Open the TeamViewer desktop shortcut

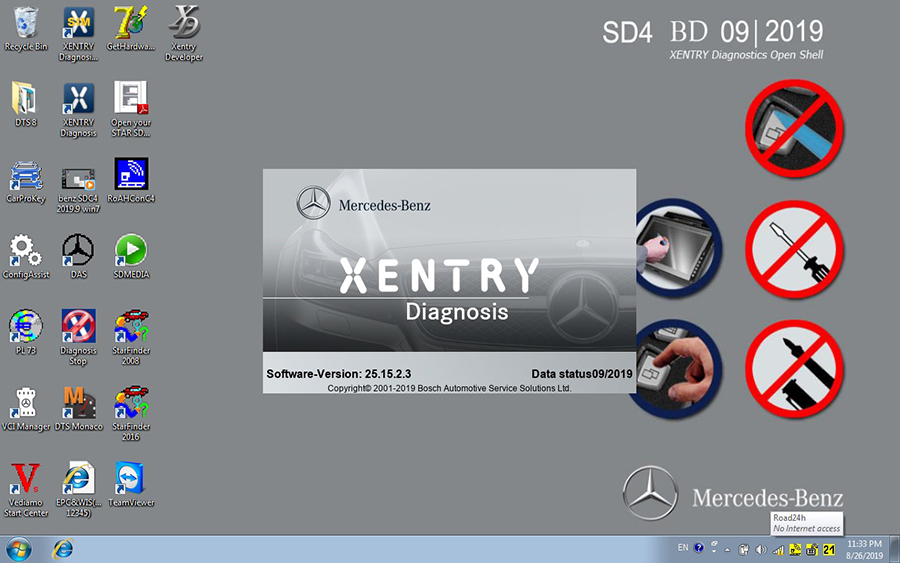tap(132, 478)
